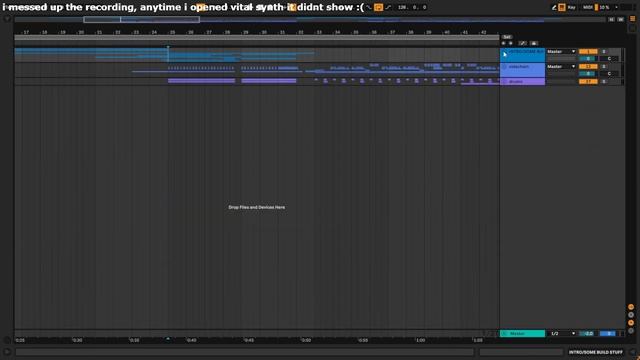Screen dimensions: 640x360
Task: Toggle the Punch-In switch
Action: coord(369,7)
